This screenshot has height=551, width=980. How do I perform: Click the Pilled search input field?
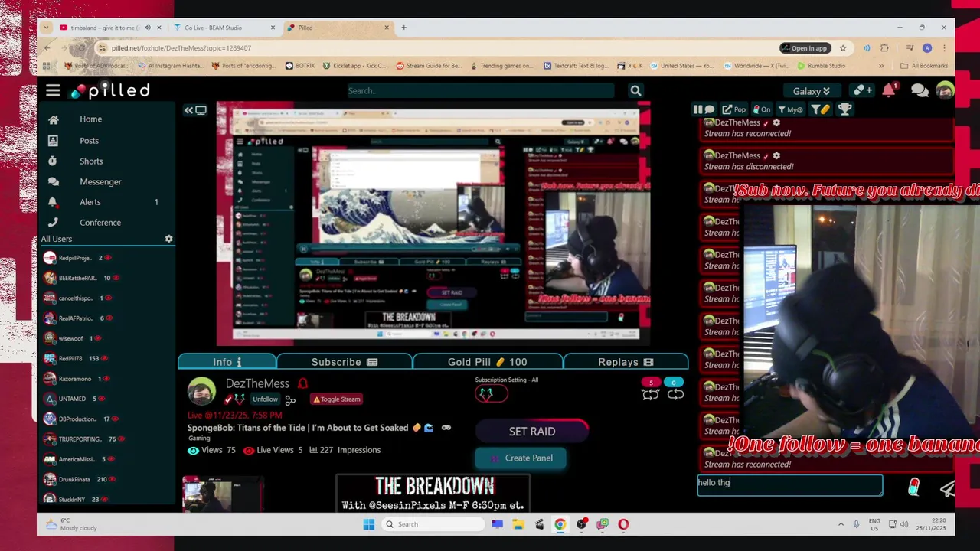[x=480, y=91]
